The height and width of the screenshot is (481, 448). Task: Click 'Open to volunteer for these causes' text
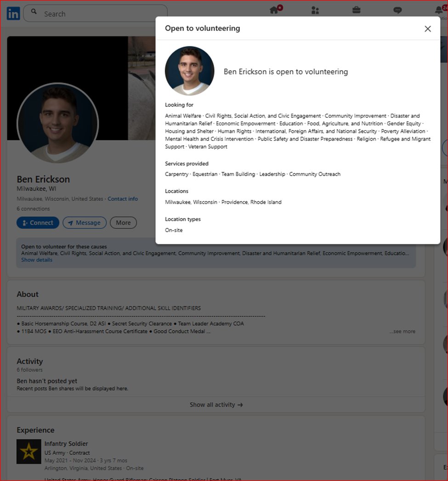(64, 247)
